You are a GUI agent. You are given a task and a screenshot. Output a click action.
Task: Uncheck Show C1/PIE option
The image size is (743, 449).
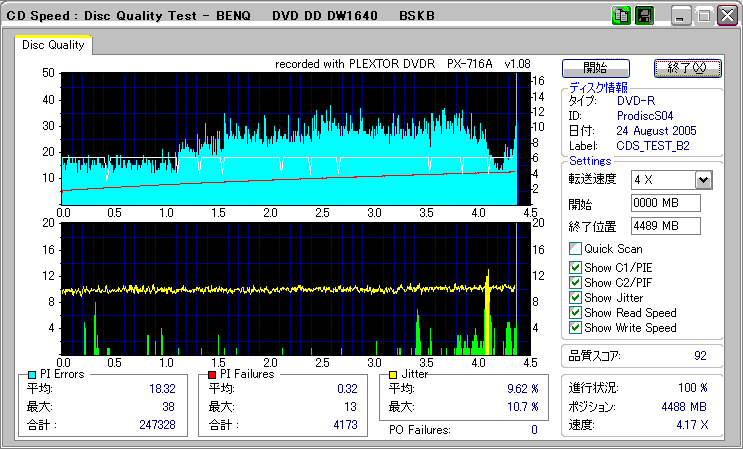pos(575,267)
